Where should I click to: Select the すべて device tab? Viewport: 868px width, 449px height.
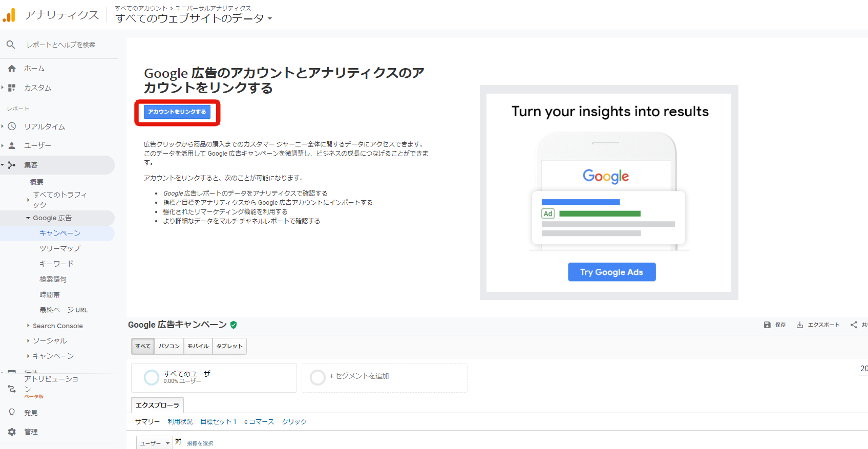tap(143, 346)
